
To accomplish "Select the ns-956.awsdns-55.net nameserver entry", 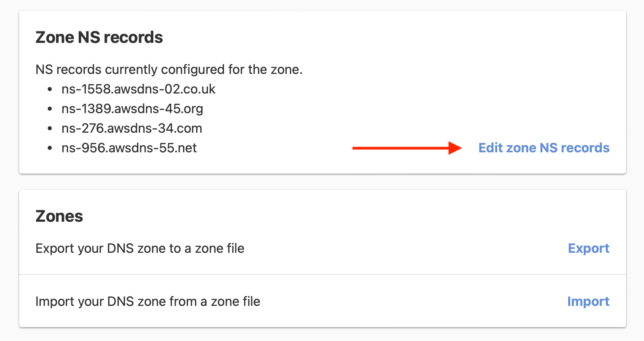I will (x=129, y=148).
